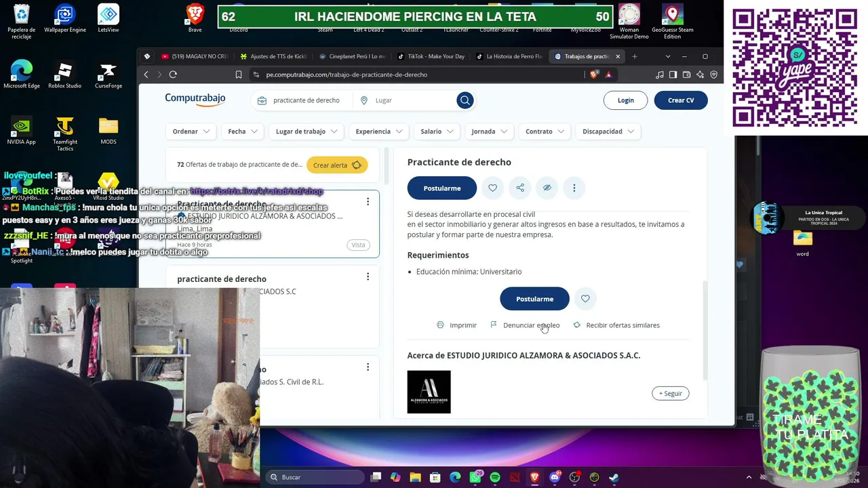Expand the Ordenar filter dropdown
Screen dimensions: 868x488
coord(191,131)
